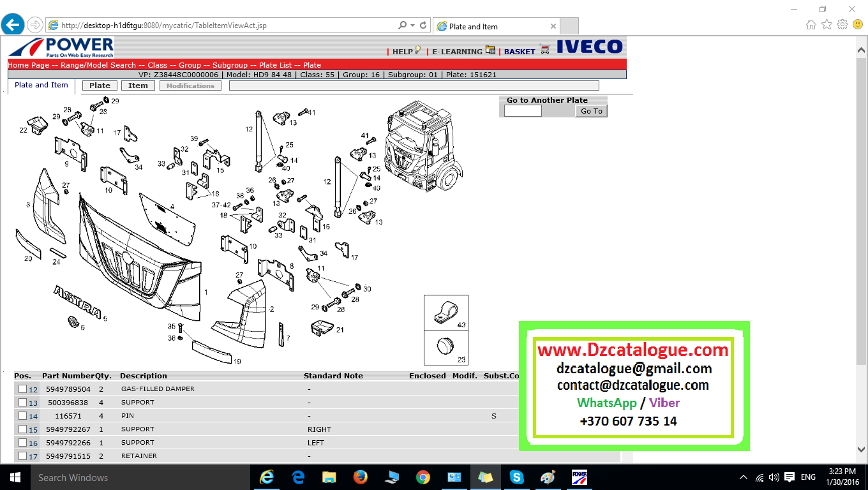The height and width of the screenshot is (490, 868).
Task: Select the Plate and Item page tab
Action: [x=41, y=85]
